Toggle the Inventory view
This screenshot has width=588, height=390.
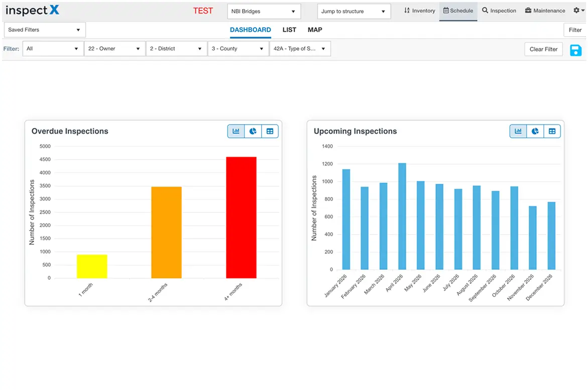click(x=419, y=11)
